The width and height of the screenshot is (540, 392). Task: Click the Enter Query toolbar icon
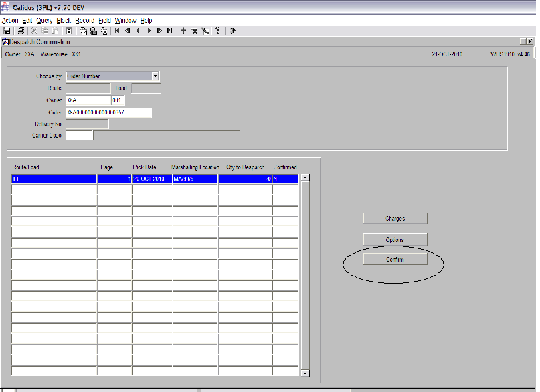[x=83, y=31]
